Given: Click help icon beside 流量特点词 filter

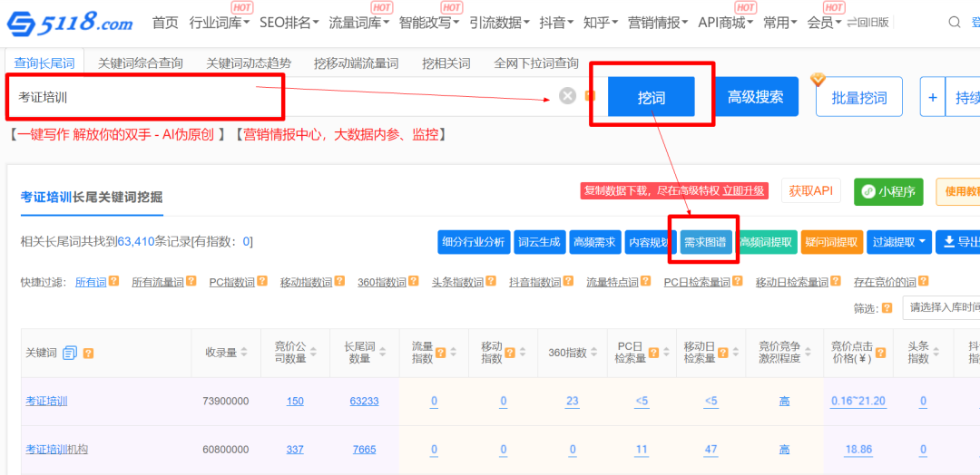Looking at the screenshot, I should coord(646,282).
